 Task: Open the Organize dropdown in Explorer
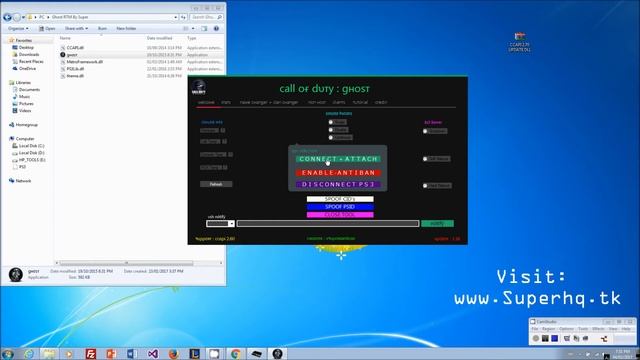click(18, 29)
